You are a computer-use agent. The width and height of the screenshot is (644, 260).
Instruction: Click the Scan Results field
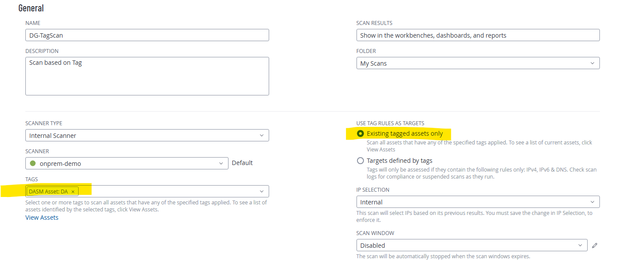pos(478,35)
